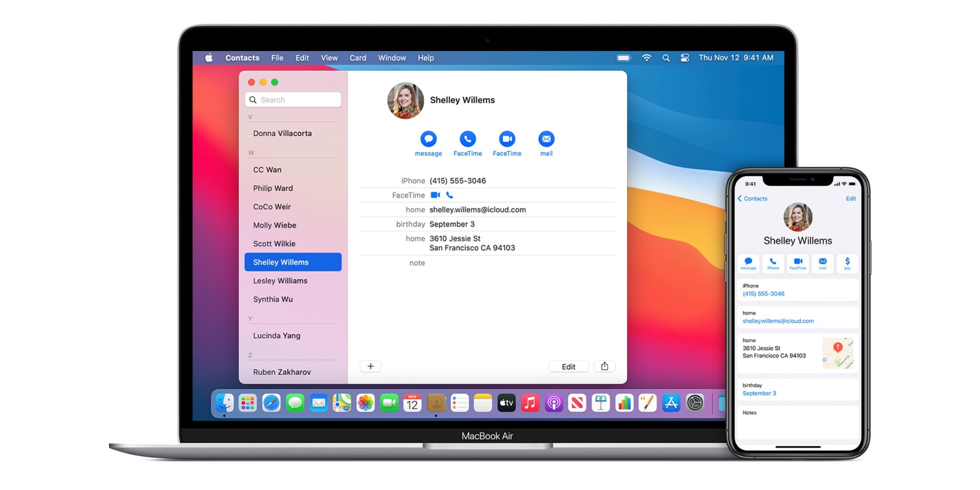Select Scott Wilkie in the contact list
This screenshot has height=490, width=980.
click(274, 244)
